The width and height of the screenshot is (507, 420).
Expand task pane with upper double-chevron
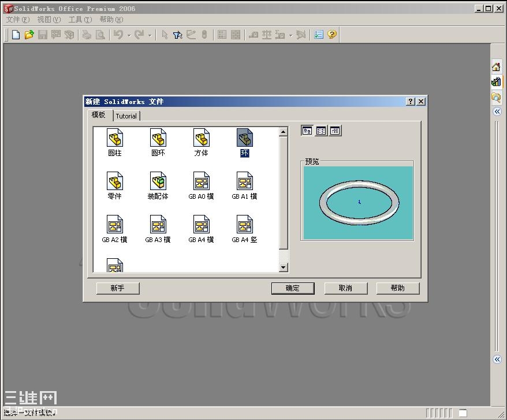[x=497, y=111]
